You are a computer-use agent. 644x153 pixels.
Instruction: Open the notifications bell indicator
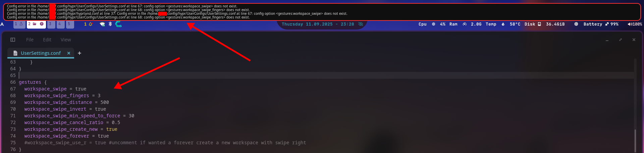(x=91, y=24)
